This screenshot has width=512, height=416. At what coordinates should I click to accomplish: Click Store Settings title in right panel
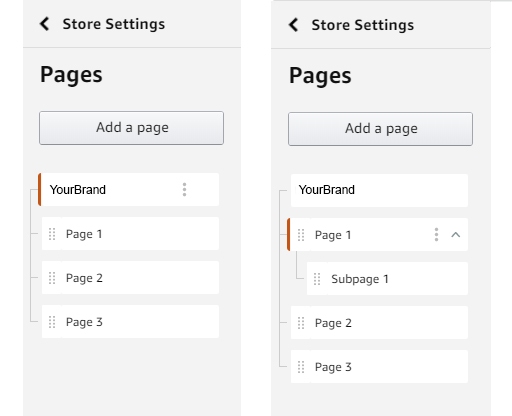tap(363, 25)
